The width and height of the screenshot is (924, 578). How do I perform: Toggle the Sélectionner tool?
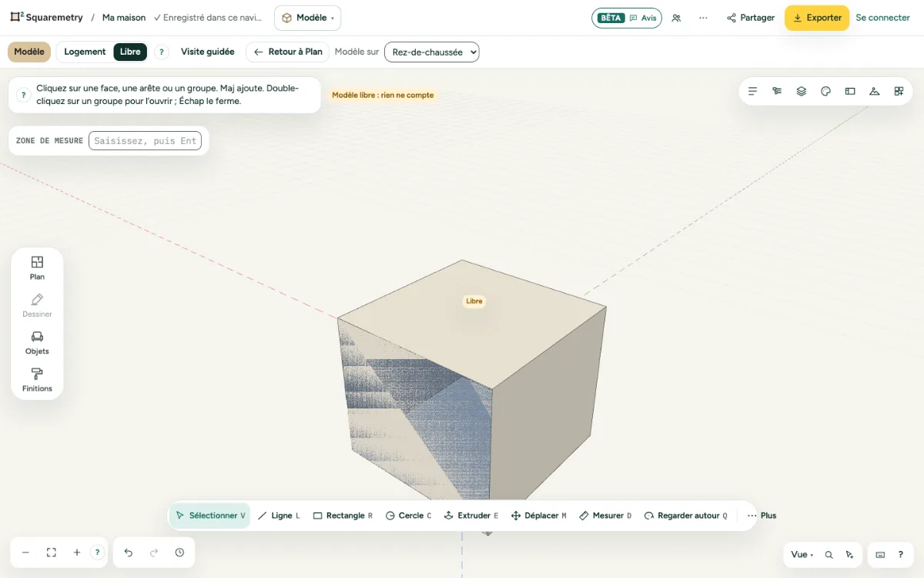tap(210, 516)
